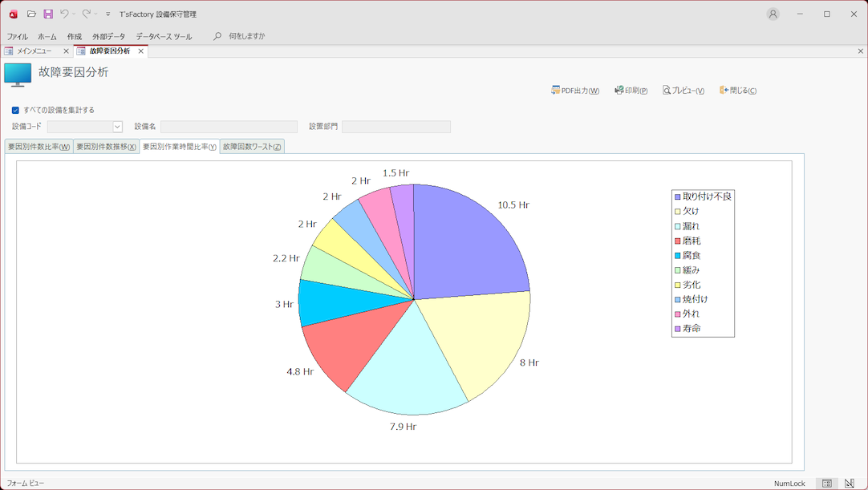Screen dimensions: 868x490
Task: Click the Redo arrow icon
Action: click(86, 14)
